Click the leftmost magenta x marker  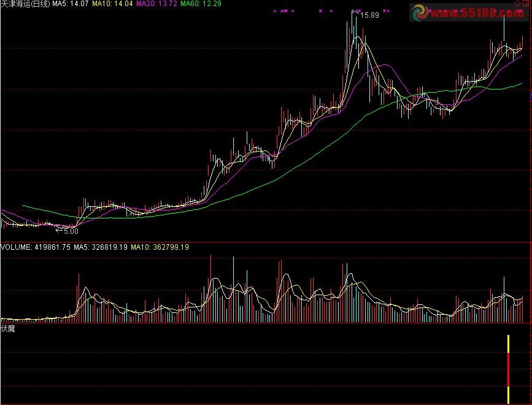tap(275, 11)
